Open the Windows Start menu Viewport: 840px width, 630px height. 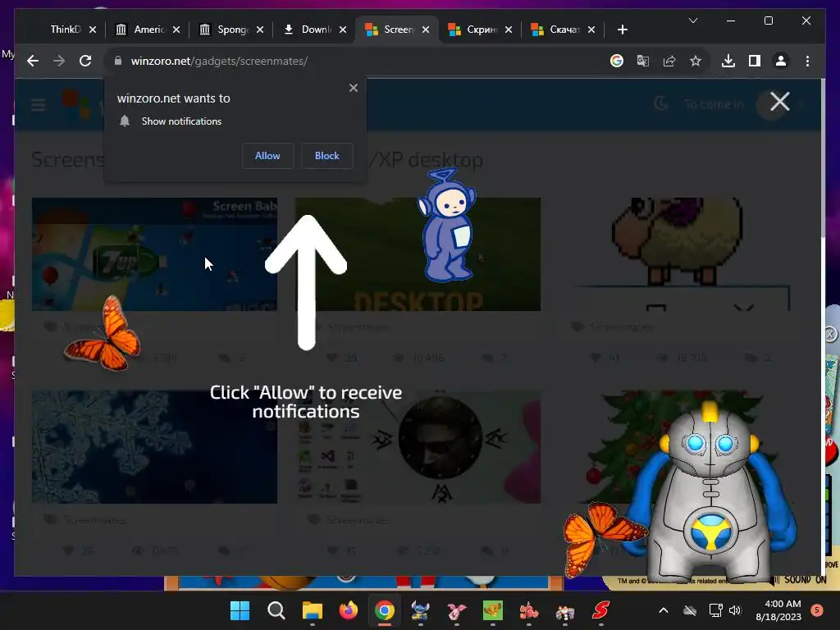(x=240, y=610)
